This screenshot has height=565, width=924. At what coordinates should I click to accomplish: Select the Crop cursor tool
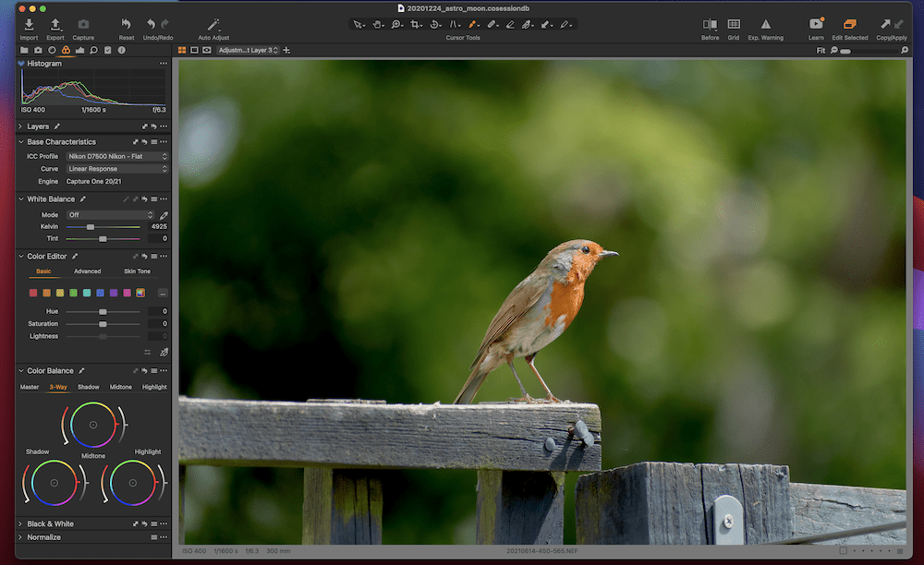click(416, 24)
